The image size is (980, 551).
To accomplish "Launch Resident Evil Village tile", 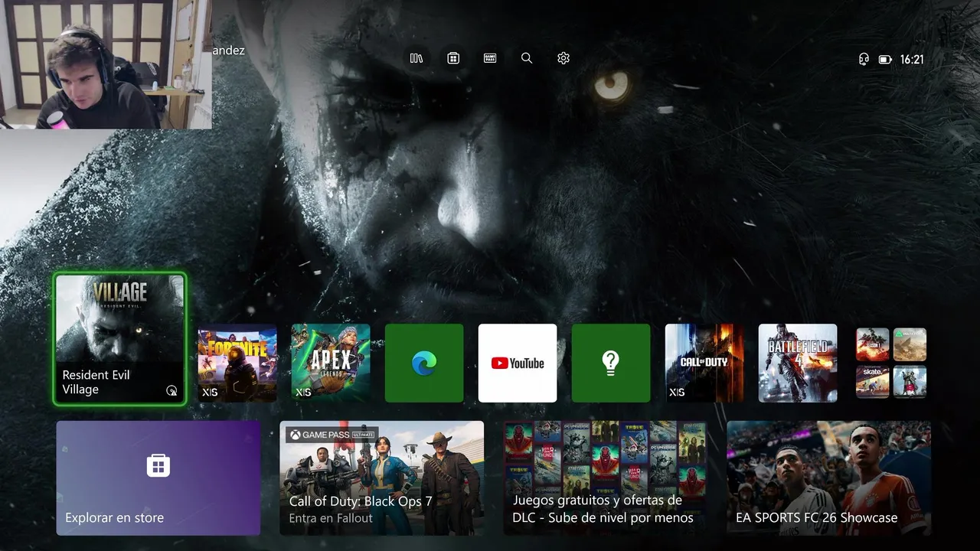I will (119, 339).
